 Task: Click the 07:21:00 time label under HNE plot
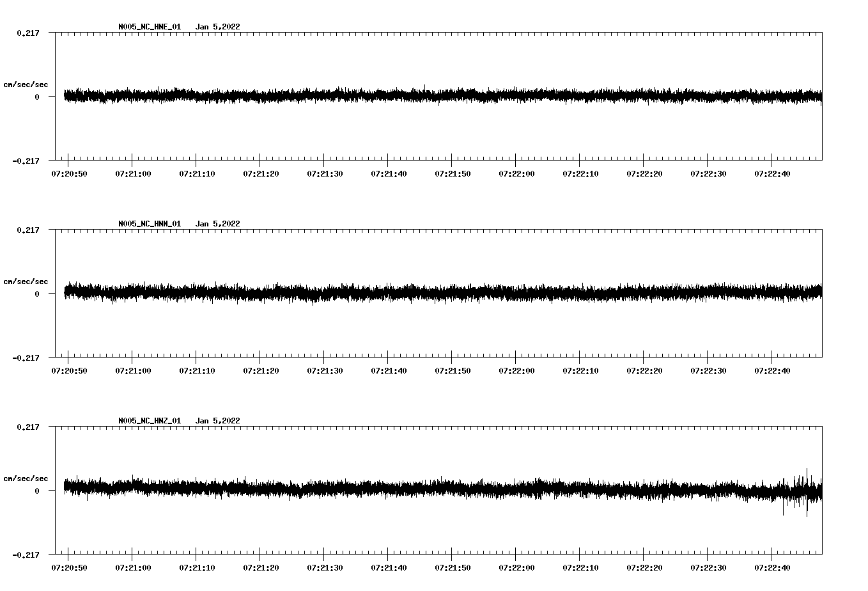coord(133,173)
